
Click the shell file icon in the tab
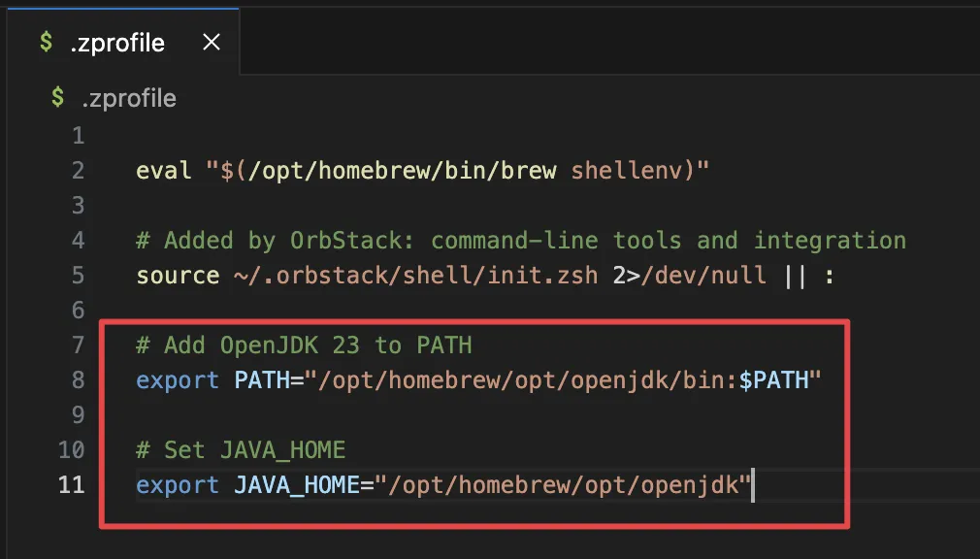pyautogui.click(x=46, y=43)
